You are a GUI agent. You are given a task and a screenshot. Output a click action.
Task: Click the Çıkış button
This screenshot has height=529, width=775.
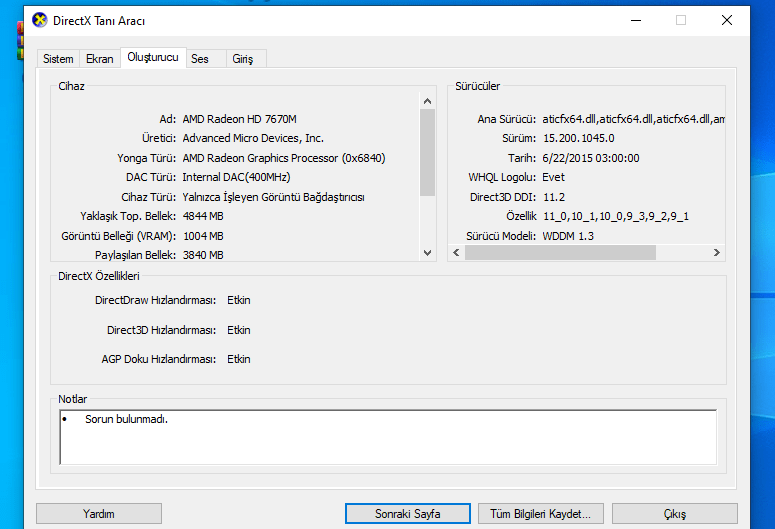(x=675, y=514)
